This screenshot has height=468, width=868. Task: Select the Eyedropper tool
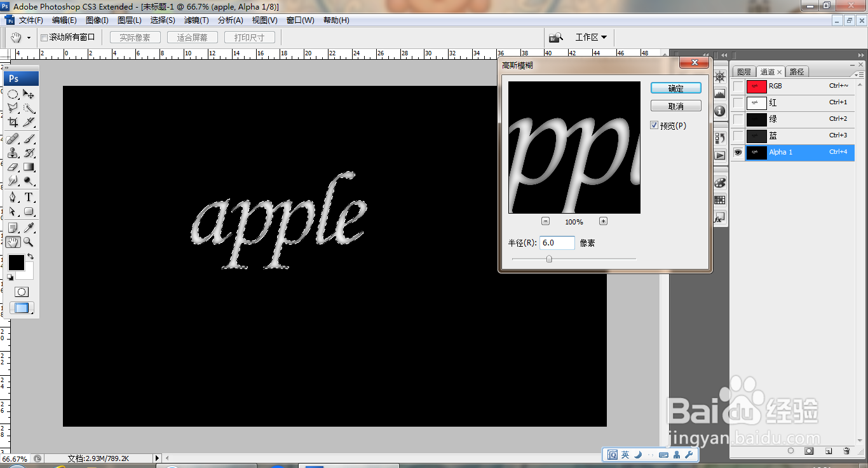(29, 228)
